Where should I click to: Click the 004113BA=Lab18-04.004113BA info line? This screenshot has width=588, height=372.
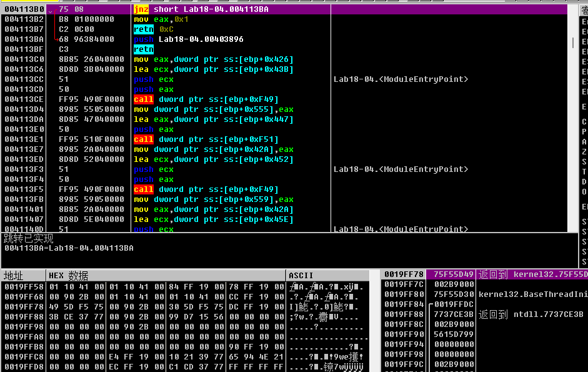click(69, 248)
